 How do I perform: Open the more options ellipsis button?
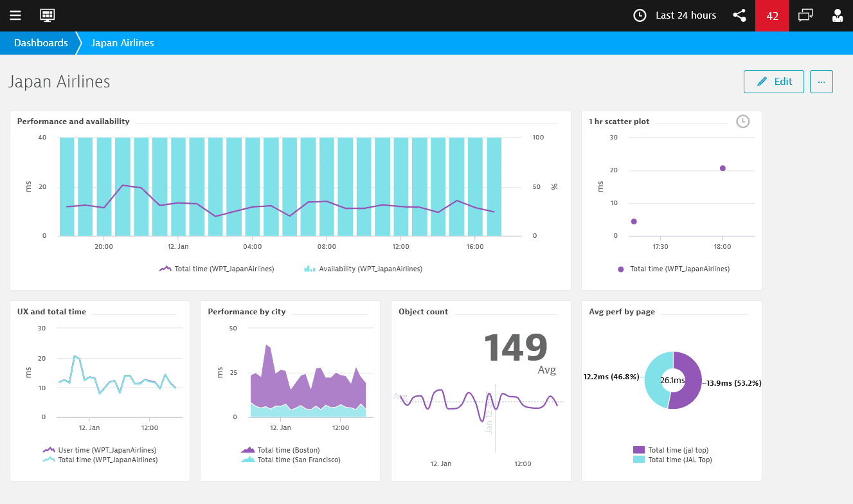pos(822,82)
